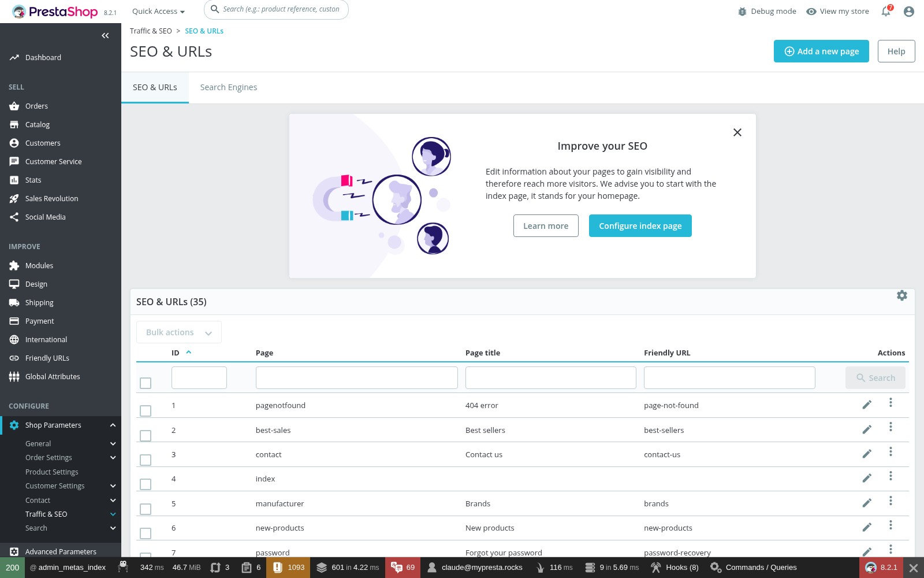
Task: Open Advanced Parameters in the sidebar
Action: tap(61, 551)
